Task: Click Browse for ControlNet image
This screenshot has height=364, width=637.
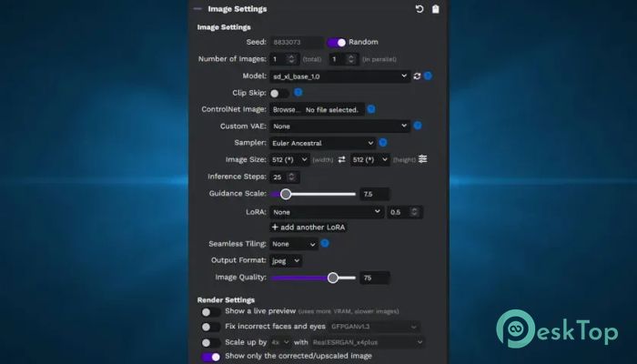Action: [x=286, y=110]
